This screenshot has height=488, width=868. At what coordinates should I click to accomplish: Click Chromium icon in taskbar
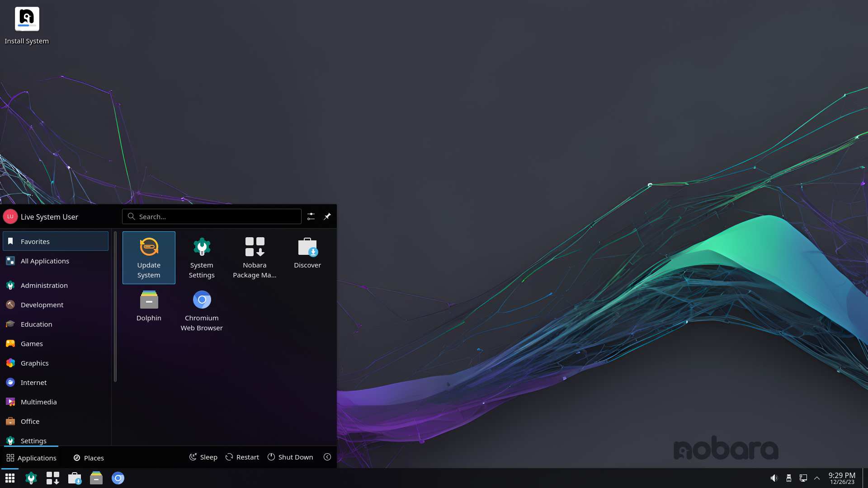(118, 478)
